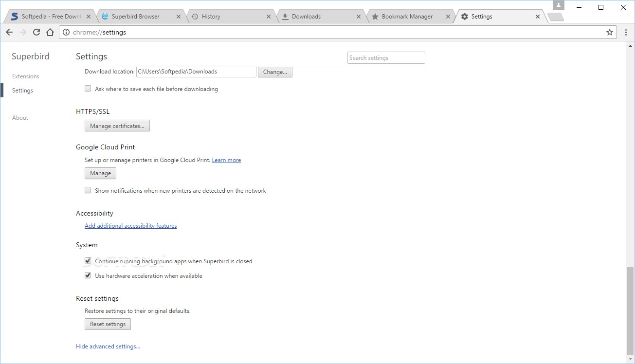
Task: Click 'Restore settings to their original defaults' text
Action: (x=138, y=310)
